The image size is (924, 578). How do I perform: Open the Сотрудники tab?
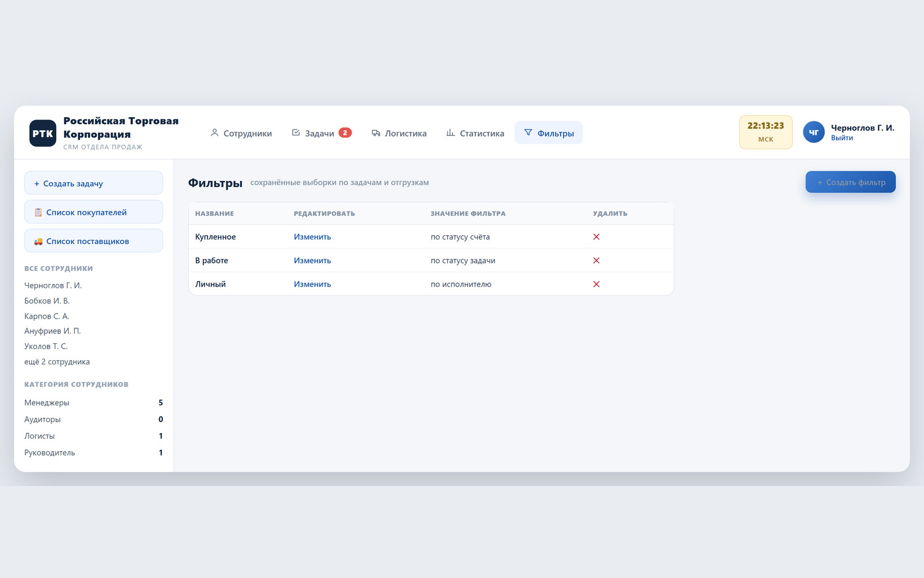point(241,133)
